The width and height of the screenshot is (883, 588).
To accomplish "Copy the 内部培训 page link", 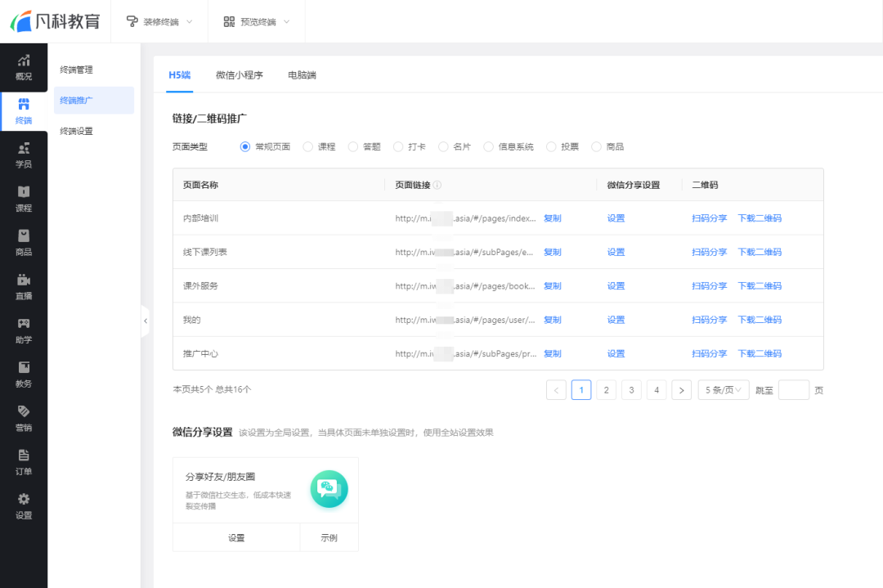I will (x=552, y=218).
